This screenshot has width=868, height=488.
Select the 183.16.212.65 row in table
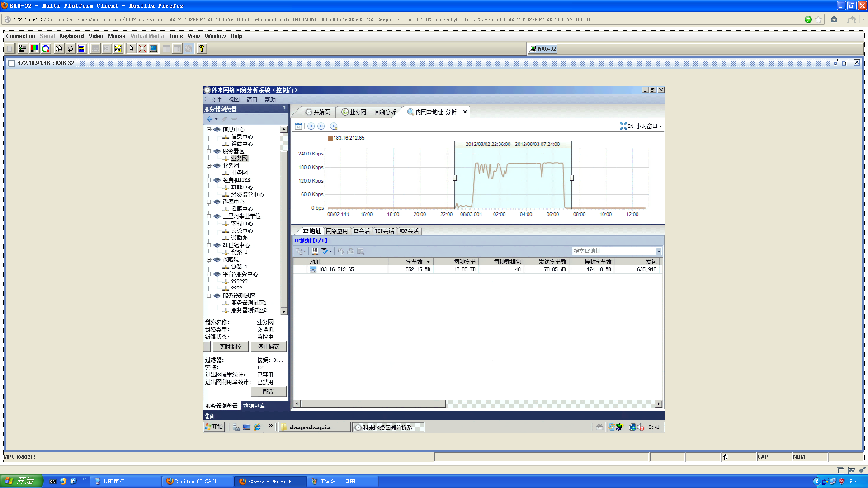tap(336, 269)
